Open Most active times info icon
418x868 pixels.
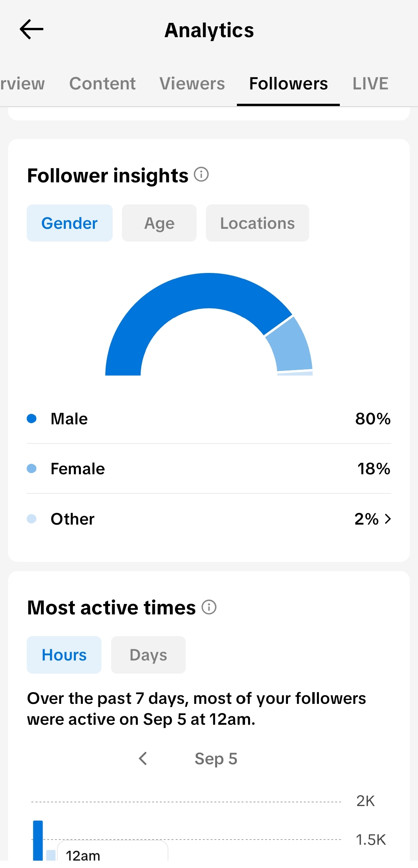tap(209, 607)
